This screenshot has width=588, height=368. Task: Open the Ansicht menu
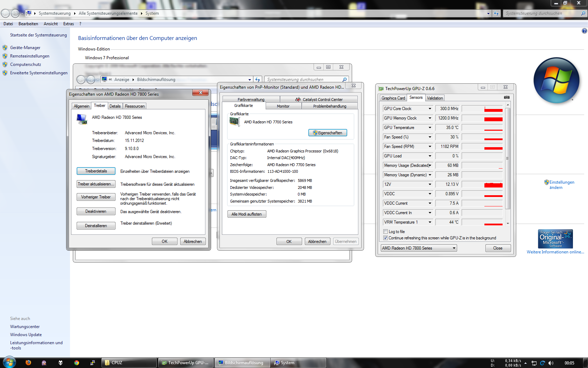click(51, 24)
